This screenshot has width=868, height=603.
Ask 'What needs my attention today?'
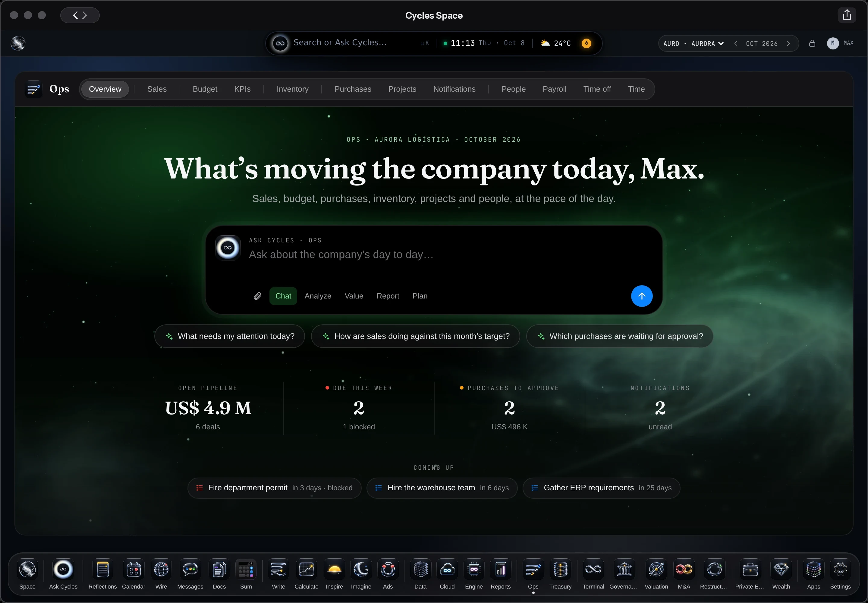pyautogui.click(x=230, y=336)
